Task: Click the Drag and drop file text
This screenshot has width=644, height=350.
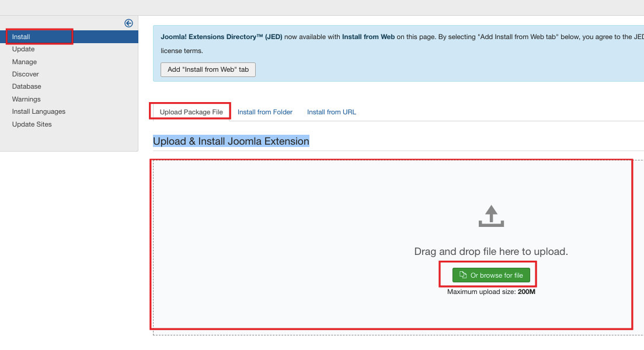Action: click(491, 252)
